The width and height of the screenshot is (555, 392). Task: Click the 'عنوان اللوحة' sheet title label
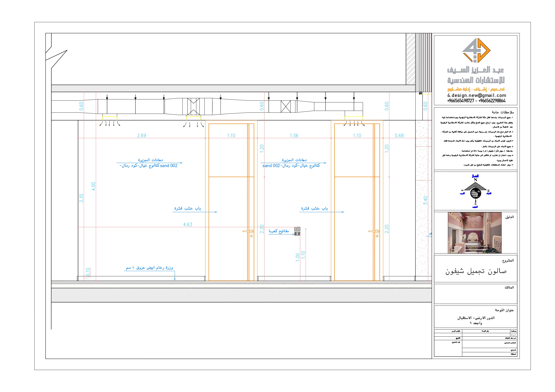click(504, 310)
